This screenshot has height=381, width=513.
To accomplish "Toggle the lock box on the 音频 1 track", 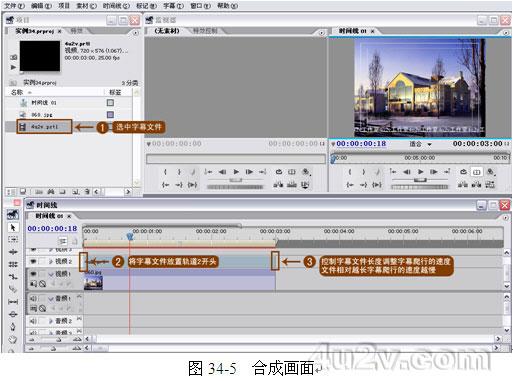I will coord(42,298).
